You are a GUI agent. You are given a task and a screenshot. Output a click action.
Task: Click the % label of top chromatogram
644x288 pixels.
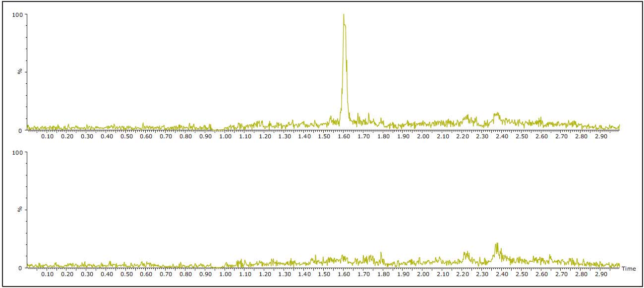coord(20,72)
